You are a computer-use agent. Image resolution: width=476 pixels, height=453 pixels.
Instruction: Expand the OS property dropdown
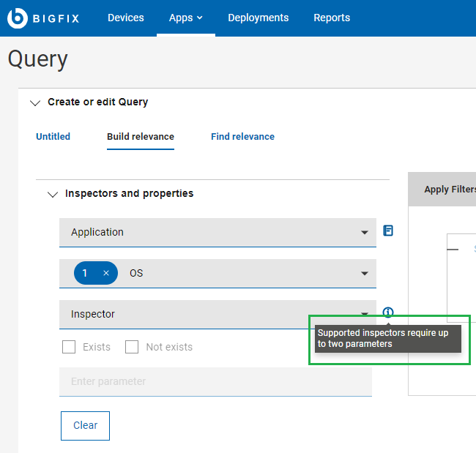[364, 273]
